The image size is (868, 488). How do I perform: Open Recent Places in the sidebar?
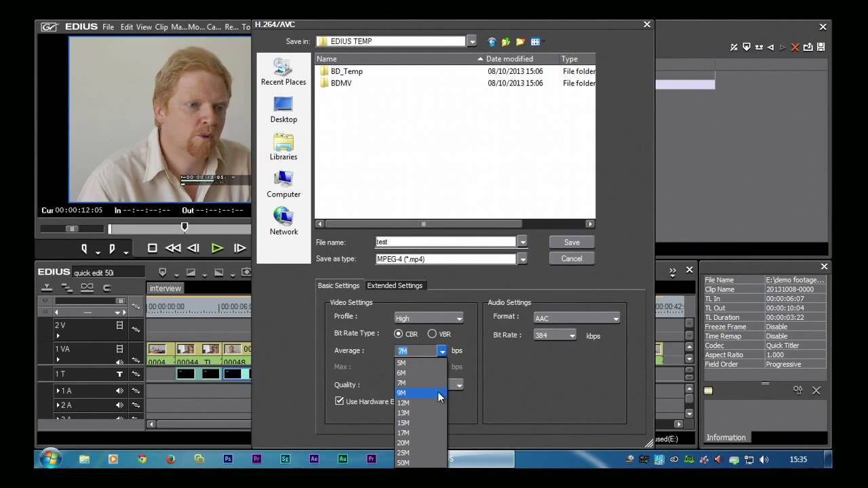283,71
